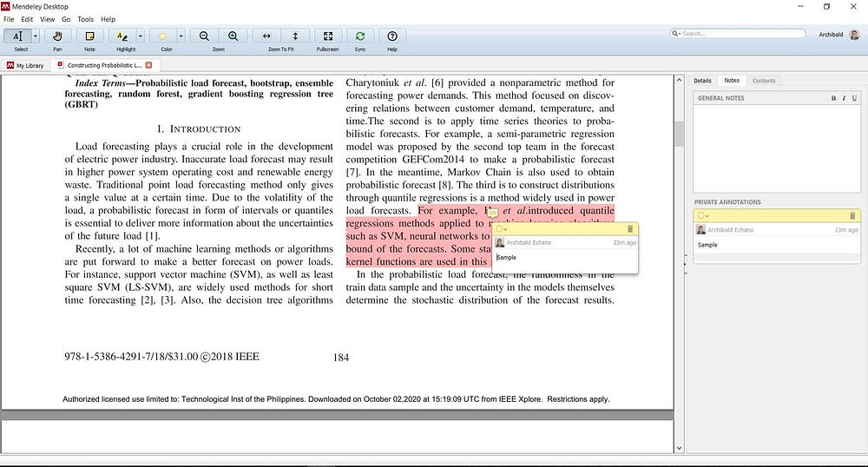868x467 pixels.
Task: Open the Tools menu
Action: pos(86,18)
